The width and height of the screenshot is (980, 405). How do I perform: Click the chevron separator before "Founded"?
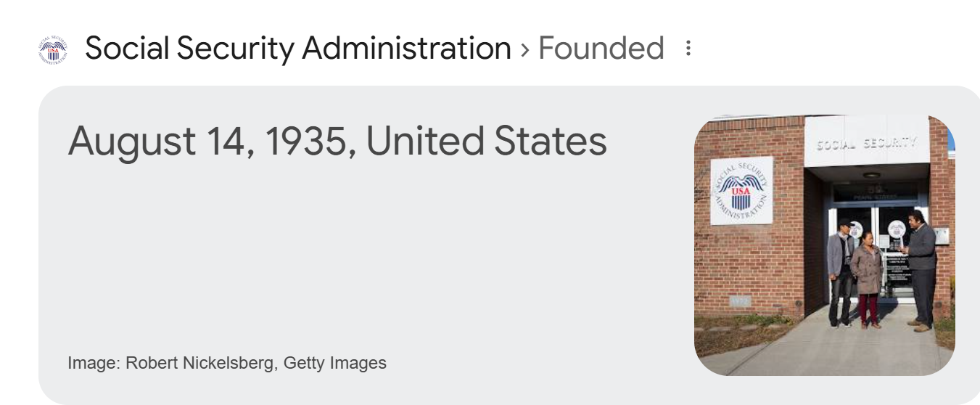point(524,49)
